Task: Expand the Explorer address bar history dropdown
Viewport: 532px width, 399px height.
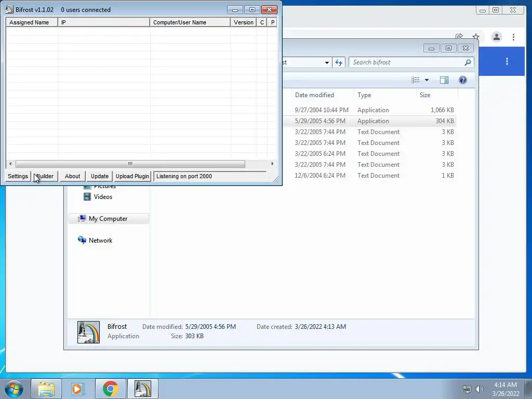Action: [327, 62]
